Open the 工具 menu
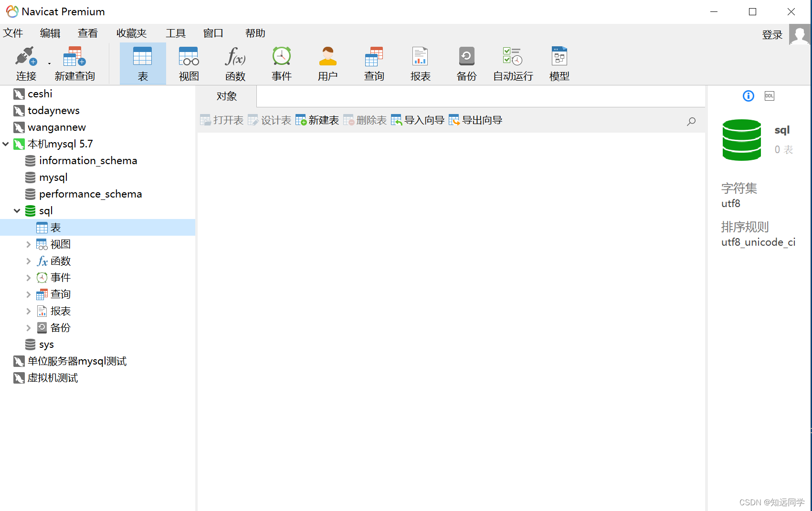Screen dimensions: 812x511 [x=176, y=33]
